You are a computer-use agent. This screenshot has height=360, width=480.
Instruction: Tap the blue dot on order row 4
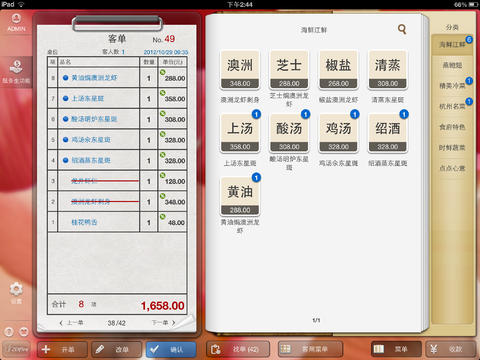[x=66, y=160]
